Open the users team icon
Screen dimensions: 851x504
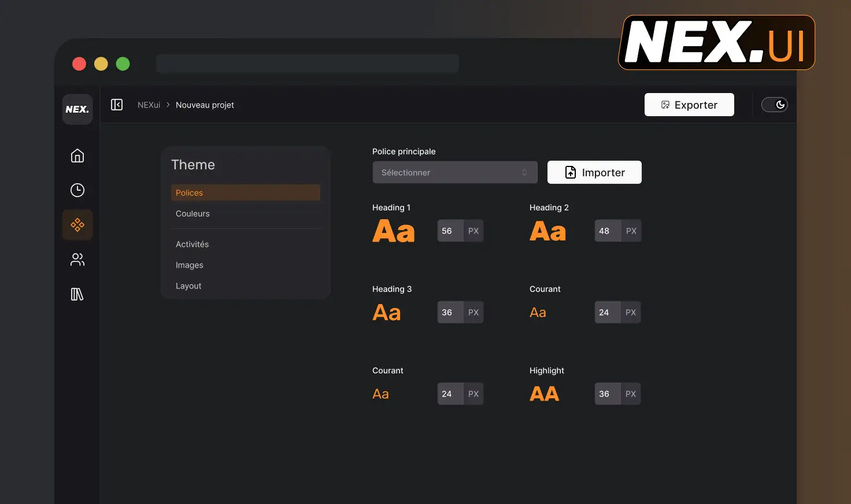point(77,260)
